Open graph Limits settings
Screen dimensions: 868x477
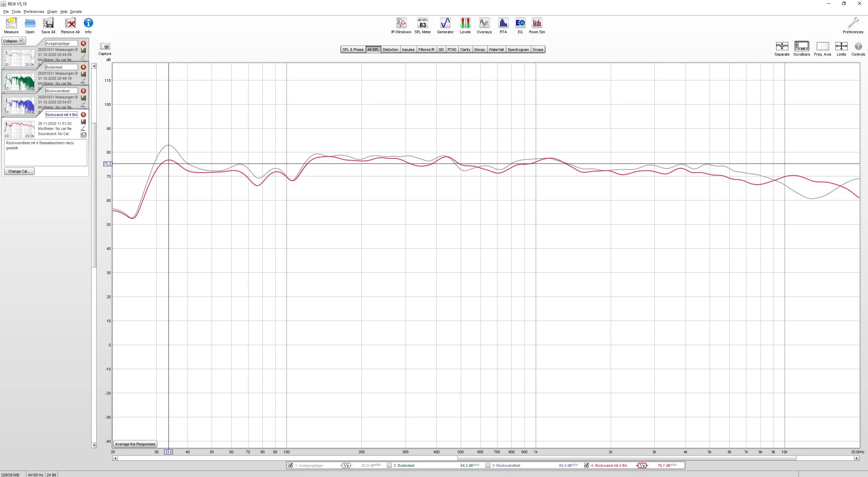841,49
